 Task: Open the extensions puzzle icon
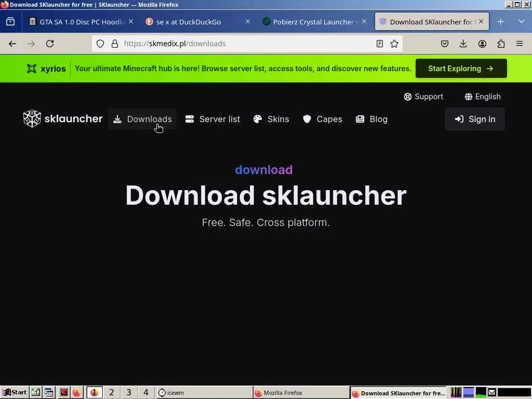(x=501, y=44)
